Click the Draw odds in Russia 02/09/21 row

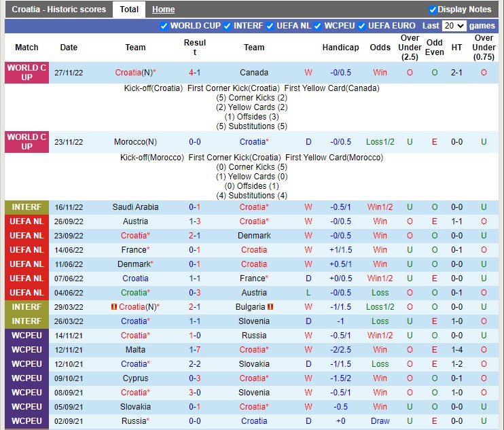pyautogui.click(x=380, y=421)
